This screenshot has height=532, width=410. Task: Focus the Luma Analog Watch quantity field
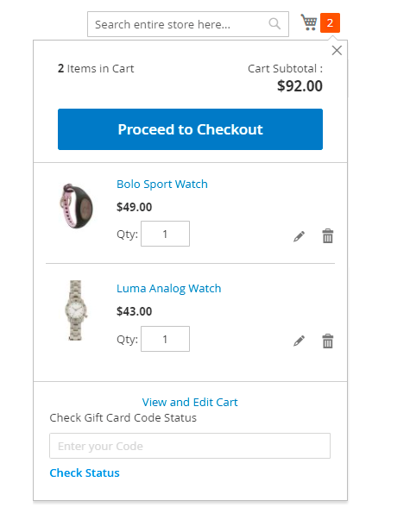[166, 339]
